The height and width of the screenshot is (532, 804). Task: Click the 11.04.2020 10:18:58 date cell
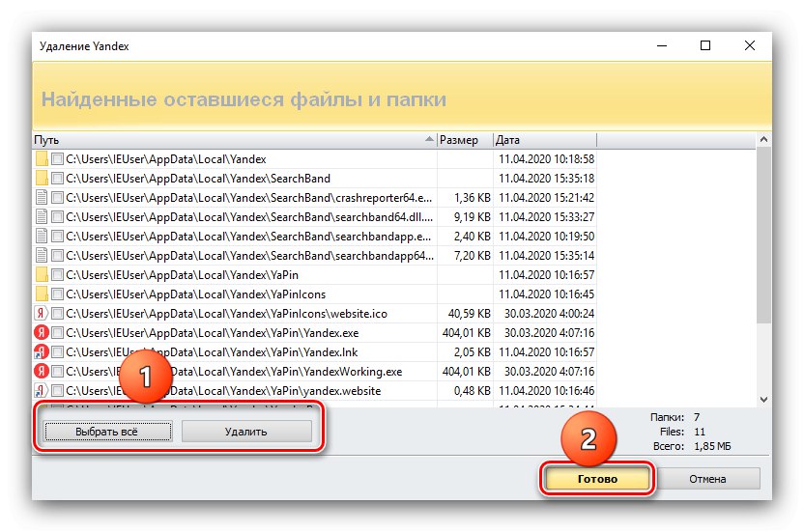(546, 159)
